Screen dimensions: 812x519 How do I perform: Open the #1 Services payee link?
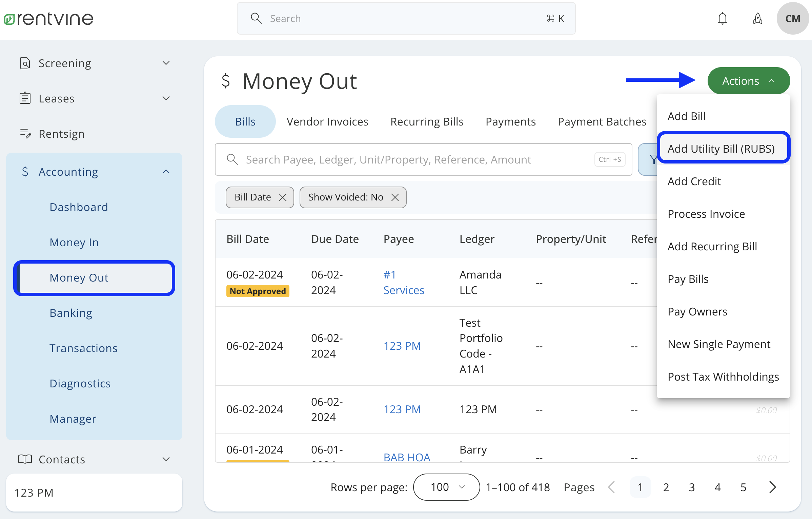pyautogui.click(x=403, y=282)
